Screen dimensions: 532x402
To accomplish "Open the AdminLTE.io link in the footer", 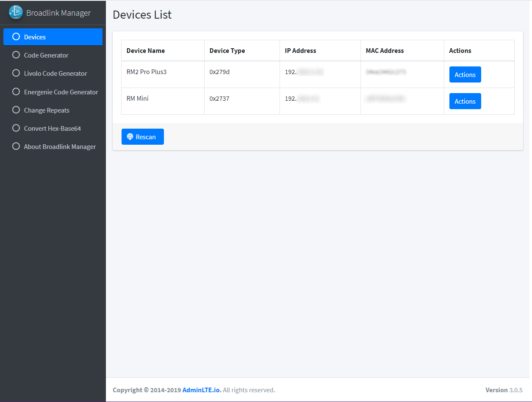I will tap(200, 390).
